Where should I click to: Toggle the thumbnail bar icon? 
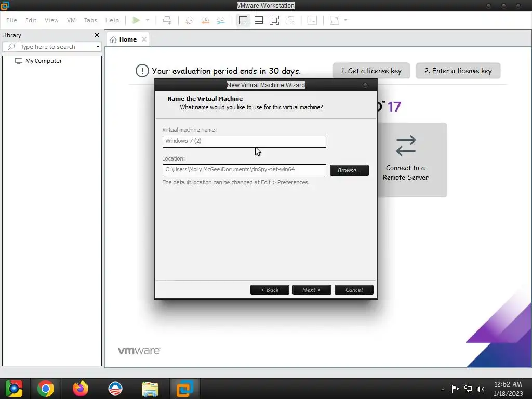pos(259,20)
